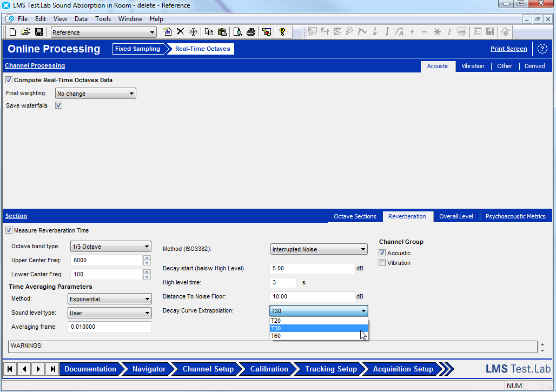Image resolution: width=556 pixels, height=392 pixels.
Task: Switch to the Vibration tab
Action: [473, 67]
